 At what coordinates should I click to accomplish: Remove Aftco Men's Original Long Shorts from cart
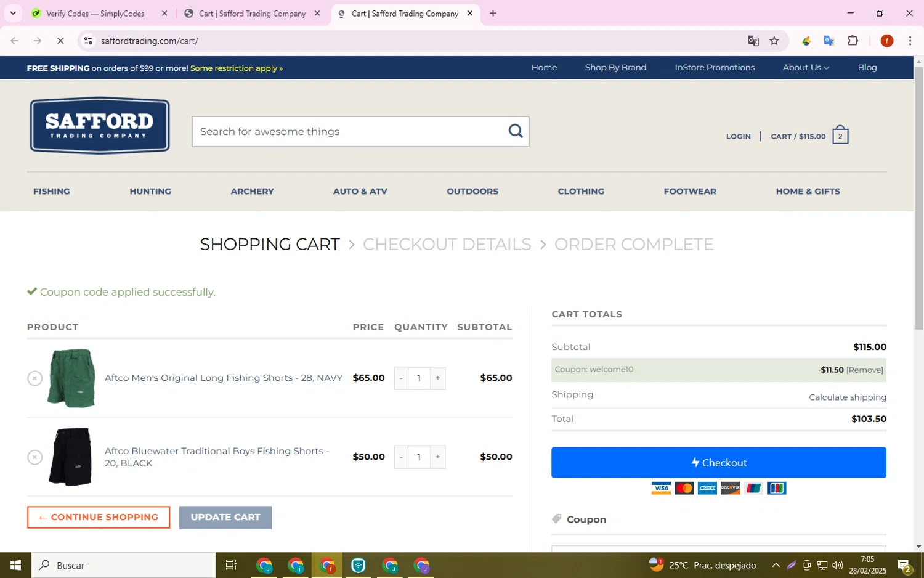pos(34,378)
